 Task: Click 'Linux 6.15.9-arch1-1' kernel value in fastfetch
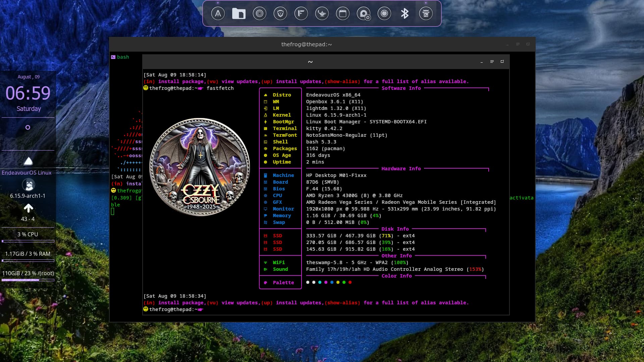(x=336, y=115)
